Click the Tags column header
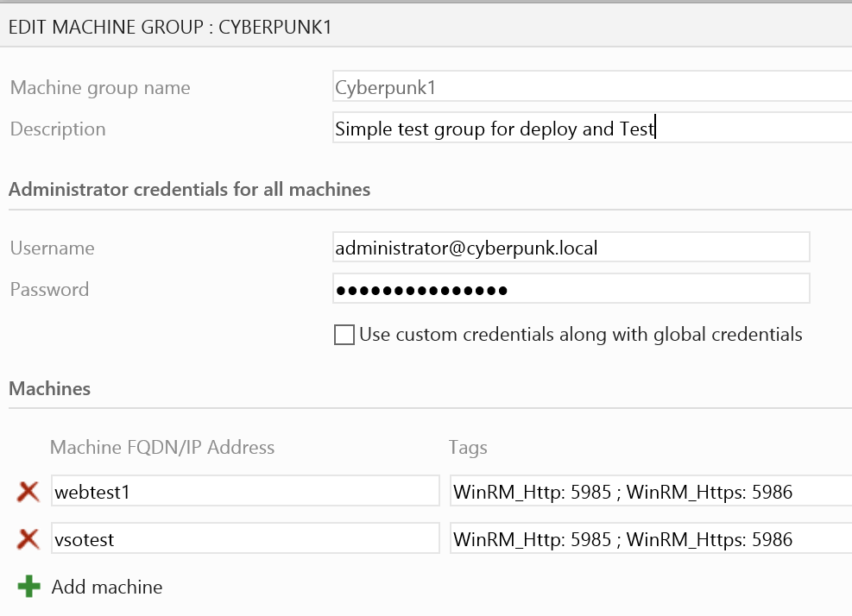The height and width of the screenshot is (616, 852). 468,447
